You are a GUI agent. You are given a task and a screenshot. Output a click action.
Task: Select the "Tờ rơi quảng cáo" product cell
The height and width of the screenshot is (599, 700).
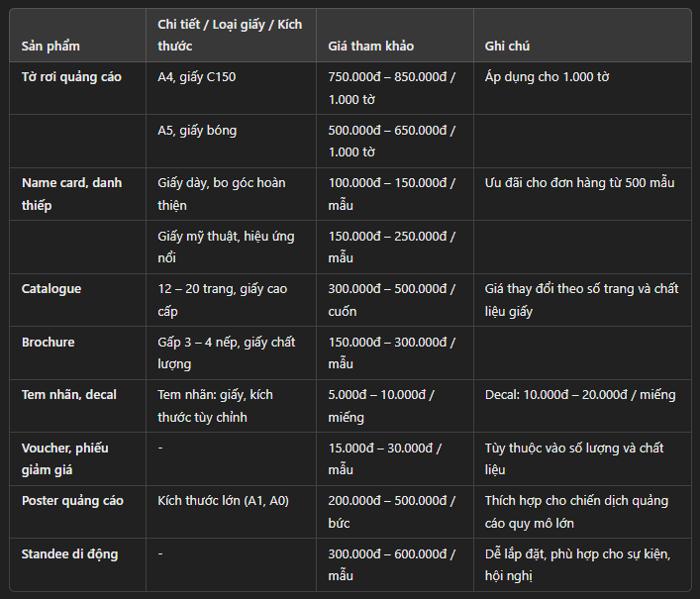pyautogui.click(x=71, y=76)
